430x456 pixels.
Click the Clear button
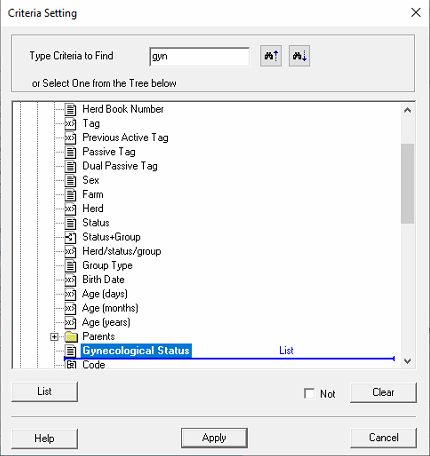tap(383, 392)
